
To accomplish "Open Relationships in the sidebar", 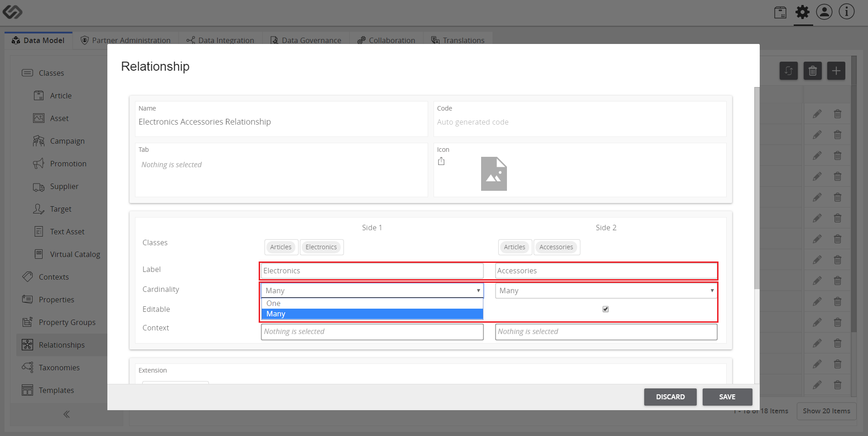I will 62,345.
